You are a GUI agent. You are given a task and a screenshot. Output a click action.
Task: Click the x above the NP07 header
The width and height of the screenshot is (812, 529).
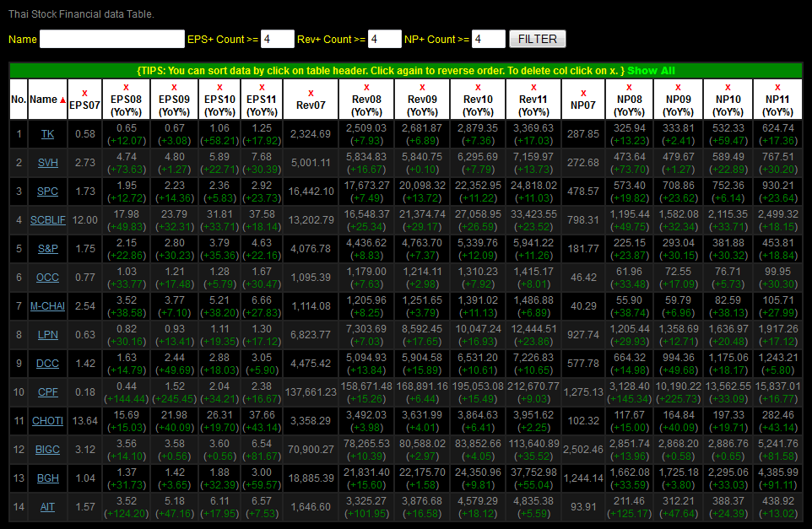(583, 93)
